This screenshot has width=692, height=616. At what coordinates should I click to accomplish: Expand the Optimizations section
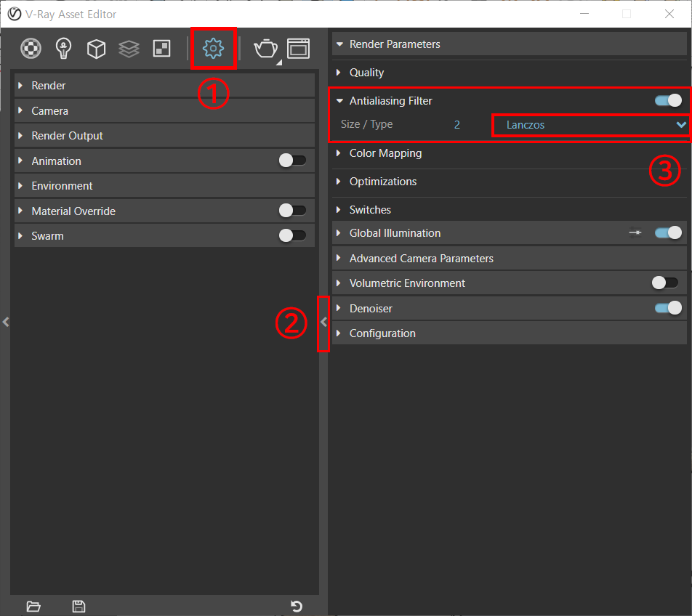pos(510,181)
